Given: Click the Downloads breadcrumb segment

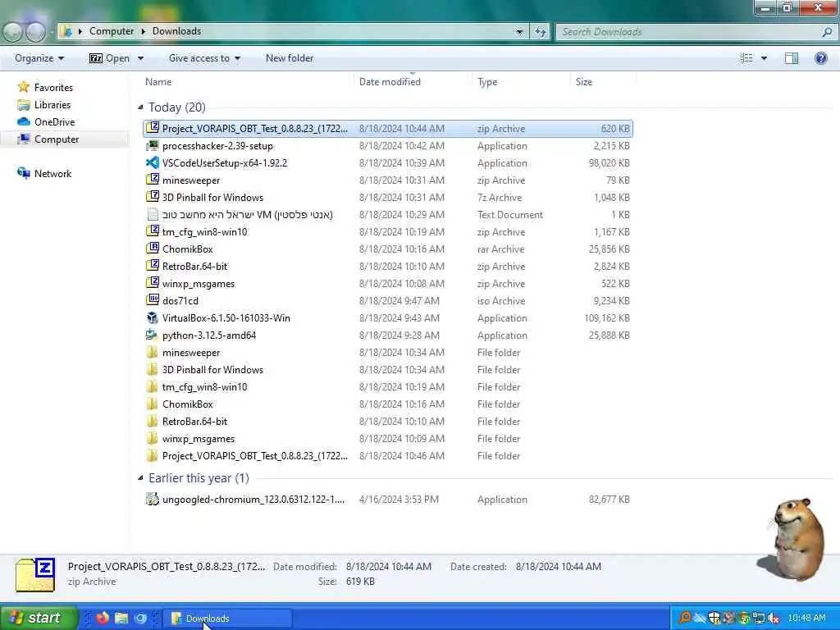Looking at the screenshot, I should (x=177, y=31).
